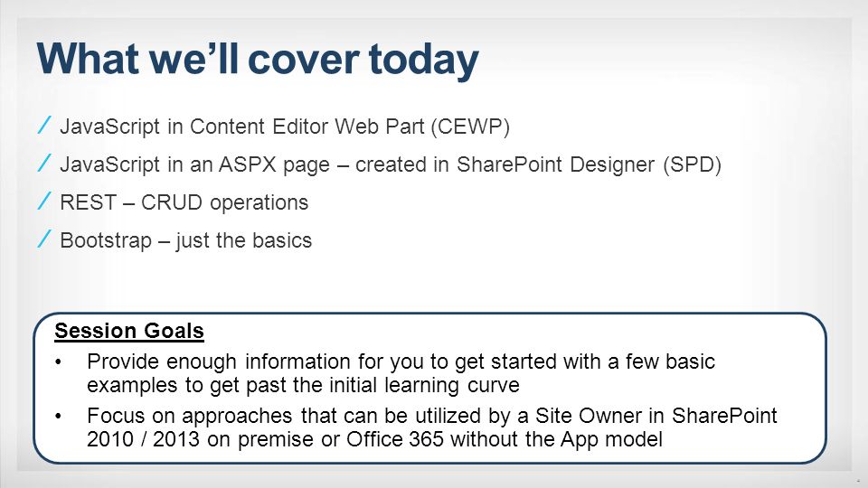Click "Content Editor Web Part" text
Screen dimensions: 868x488
(x=307, y=127)
